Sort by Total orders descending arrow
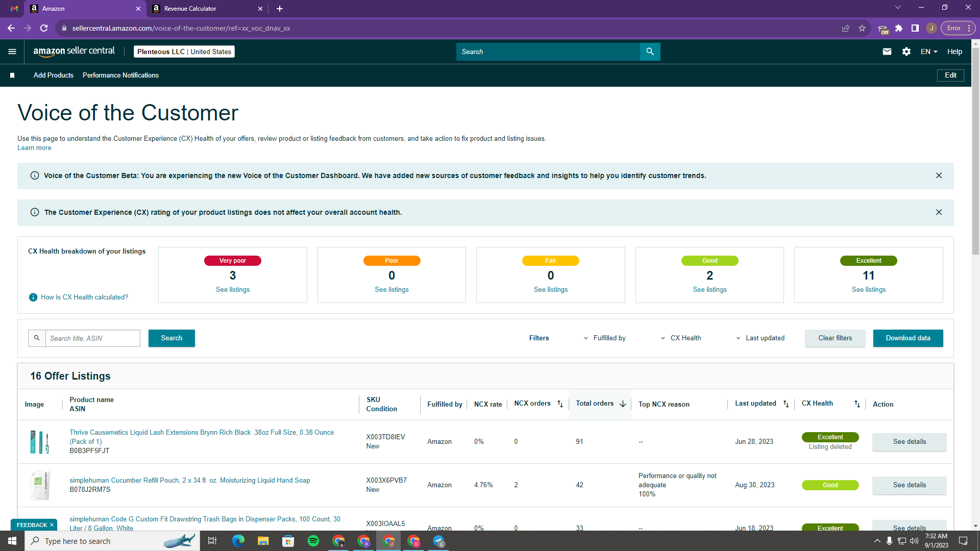 click(623, 404)
